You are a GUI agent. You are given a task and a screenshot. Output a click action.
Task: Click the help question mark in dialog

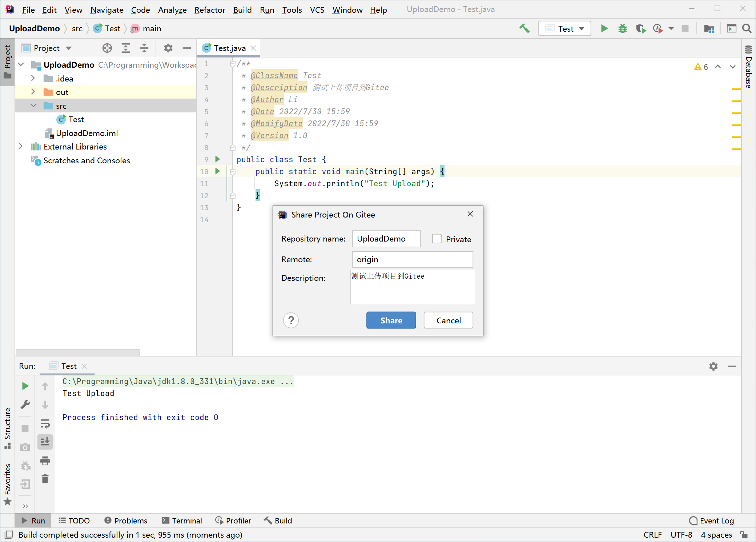(x=291, y=320)
